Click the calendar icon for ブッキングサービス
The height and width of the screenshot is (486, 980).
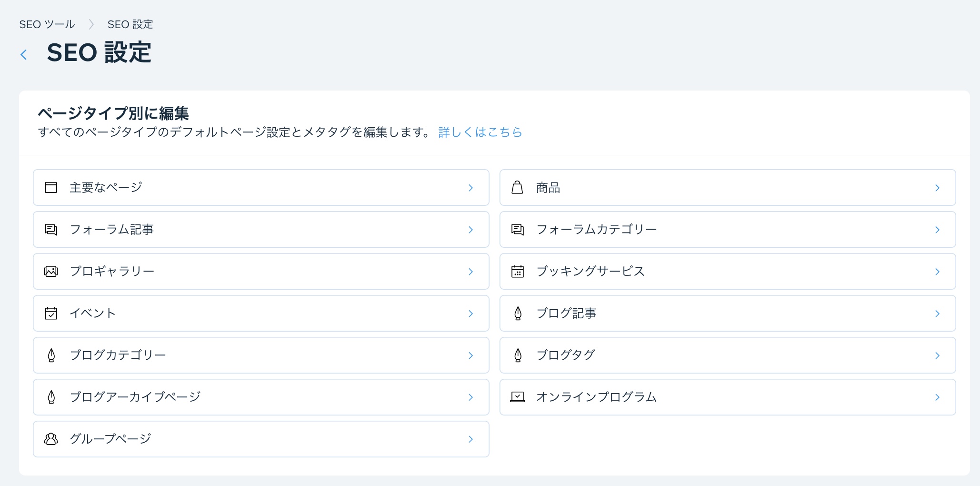tap(517, 272)
